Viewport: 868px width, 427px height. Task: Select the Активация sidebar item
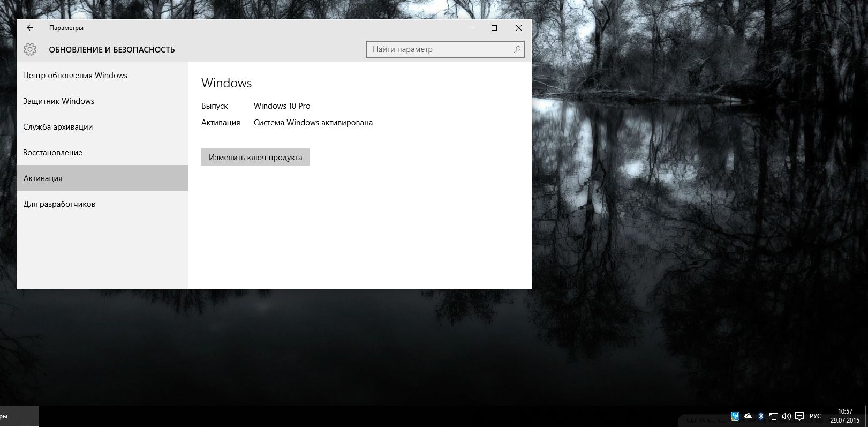click(43, 178)
